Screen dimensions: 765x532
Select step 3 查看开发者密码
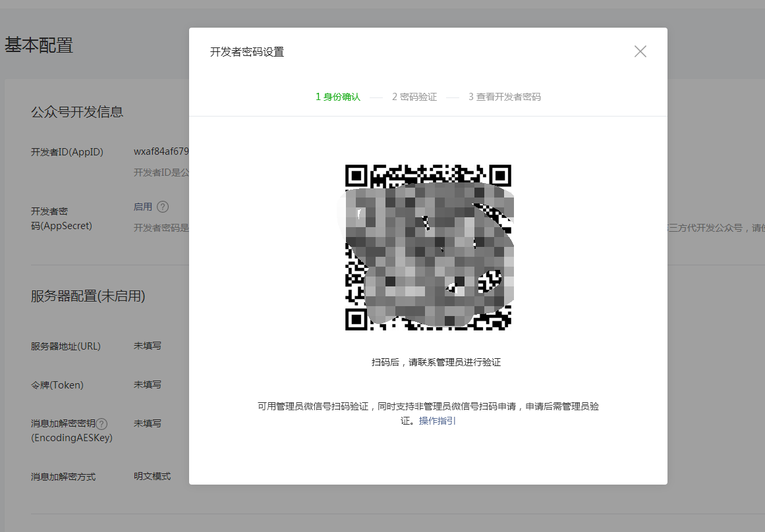(x=505, y=97)
